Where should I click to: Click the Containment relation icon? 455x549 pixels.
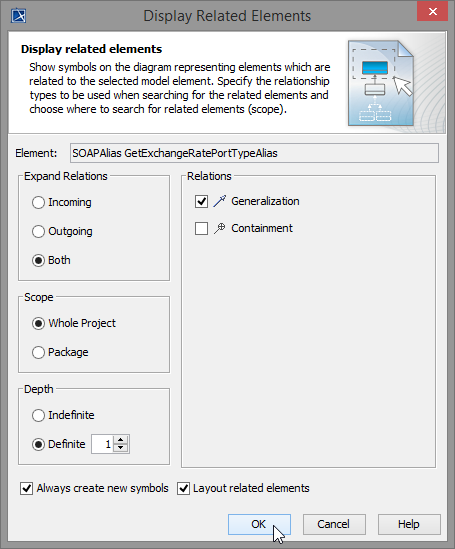pyautogui.click(x=219, y=228)
